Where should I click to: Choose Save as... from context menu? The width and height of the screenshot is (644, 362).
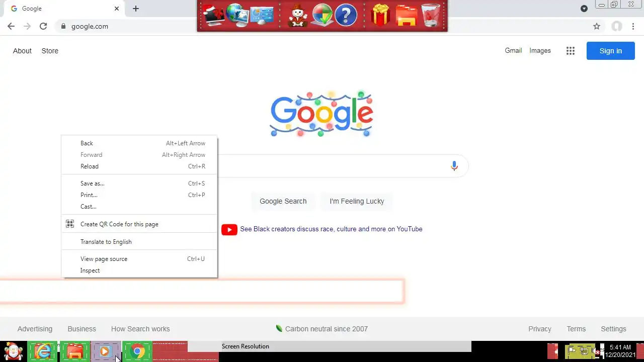[x=139, y=184]
